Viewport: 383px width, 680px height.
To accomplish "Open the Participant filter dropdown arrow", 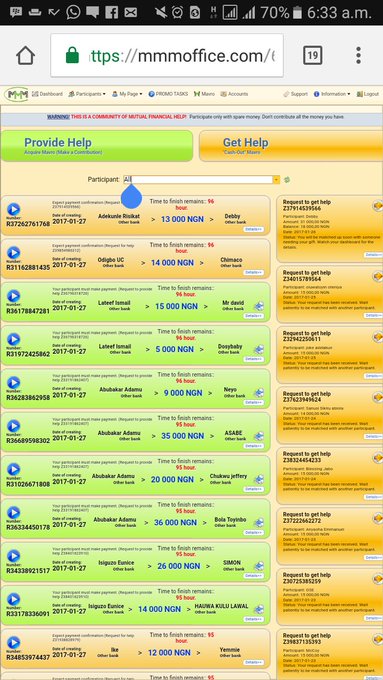I will coord(276,180).
